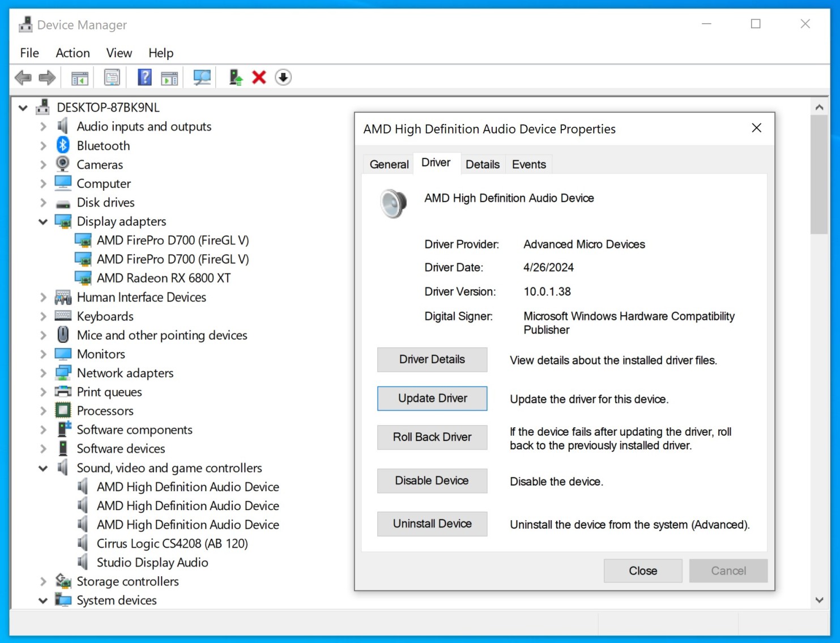Click the Bluetooth category icon
The image size is (840, 643).
pos(63,145)
